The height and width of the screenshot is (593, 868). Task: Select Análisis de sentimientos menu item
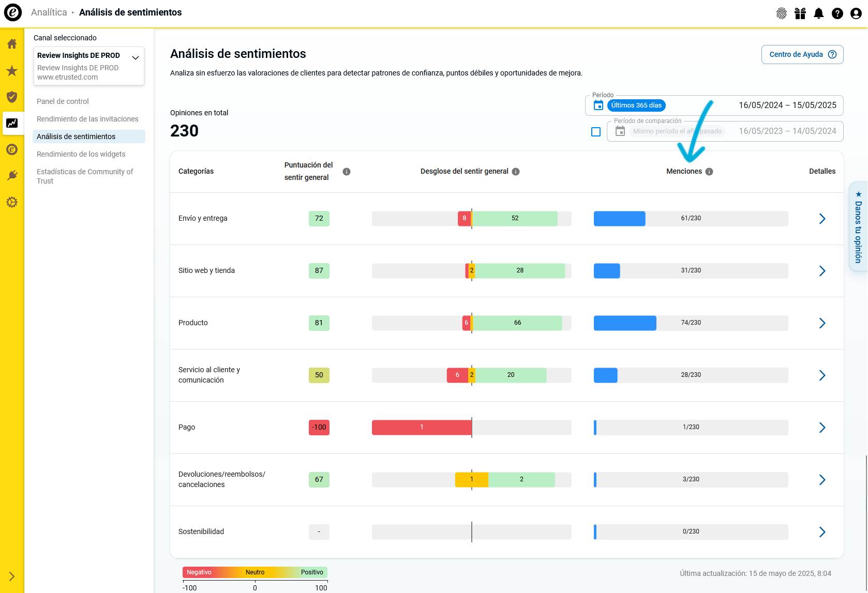[x=89, y=136]
